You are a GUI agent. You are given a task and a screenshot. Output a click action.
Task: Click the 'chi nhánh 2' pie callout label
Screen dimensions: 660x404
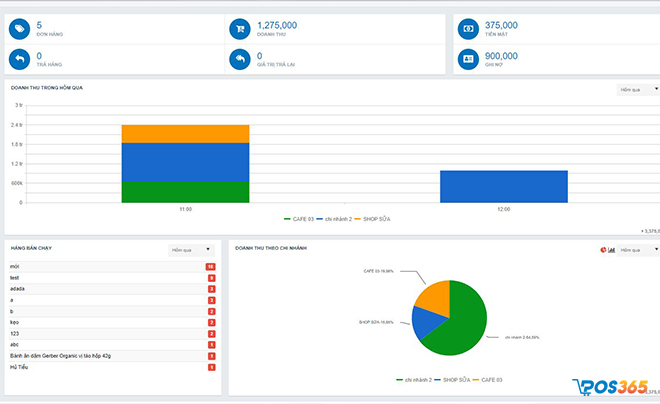[x=522, y=338]
